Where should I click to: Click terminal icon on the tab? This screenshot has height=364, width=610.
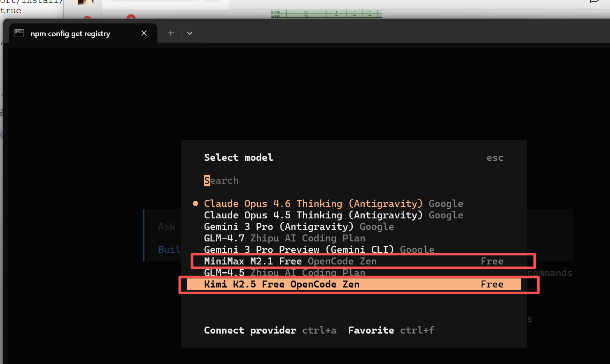[19, 33]
